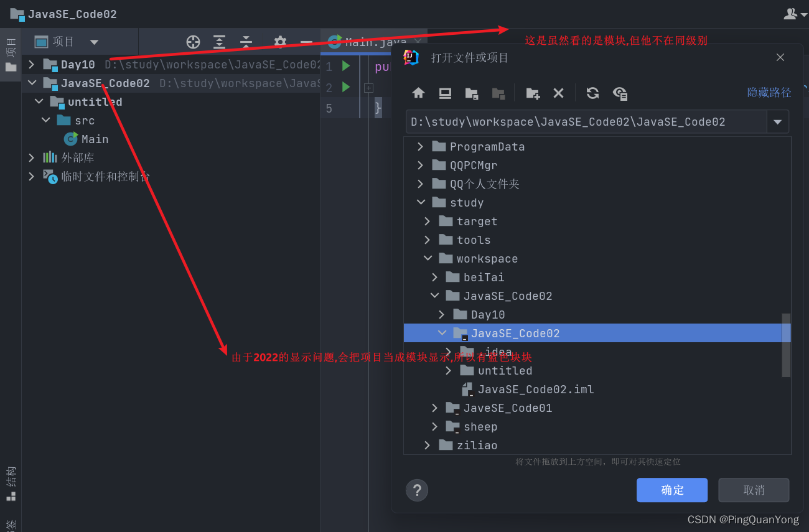Collapse the workspace folder in dialog tree

pyautogui.click(x=428, y=258)
